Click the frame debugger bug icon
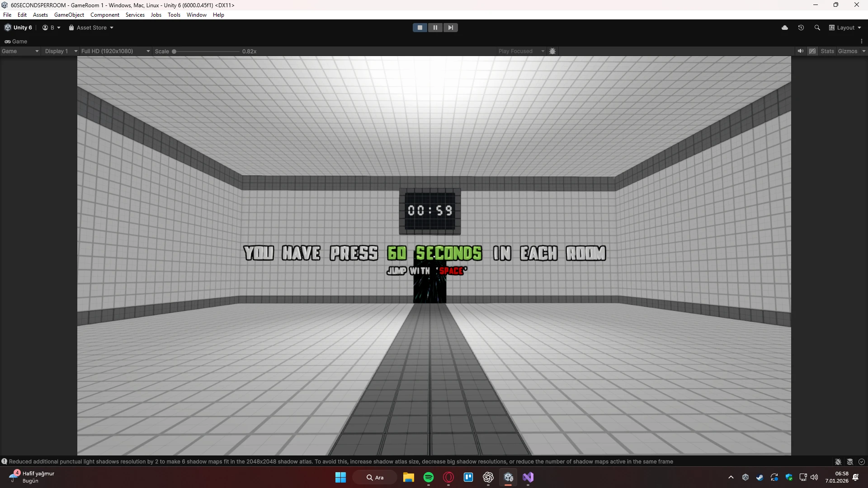 click(552, 51)
